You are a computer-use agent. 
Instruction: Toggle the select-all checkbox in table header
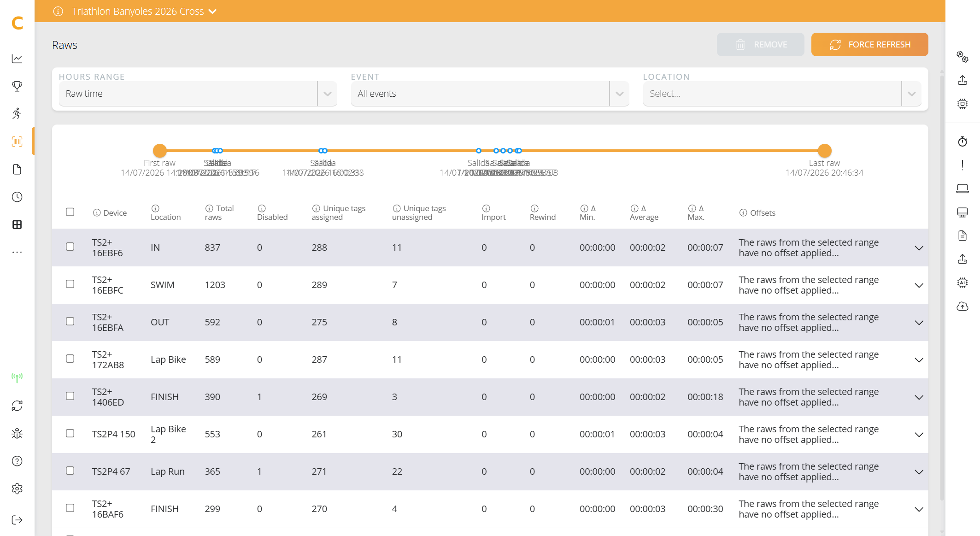(x=70, y=212)
